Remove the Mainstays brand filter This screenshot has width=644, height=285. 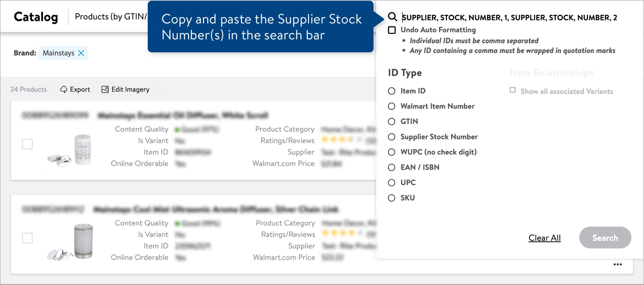click(x=81, y=53)
